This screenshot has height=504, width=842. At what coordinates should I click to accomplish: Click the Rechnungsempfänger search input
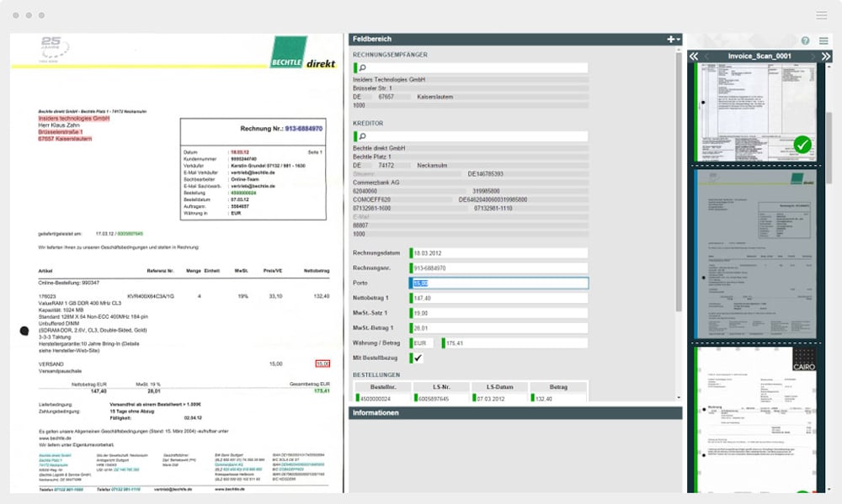[x=471, y=67]
